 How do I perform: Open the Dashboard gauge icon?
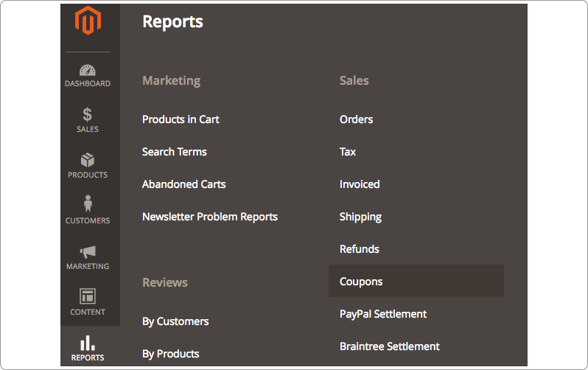88,70
